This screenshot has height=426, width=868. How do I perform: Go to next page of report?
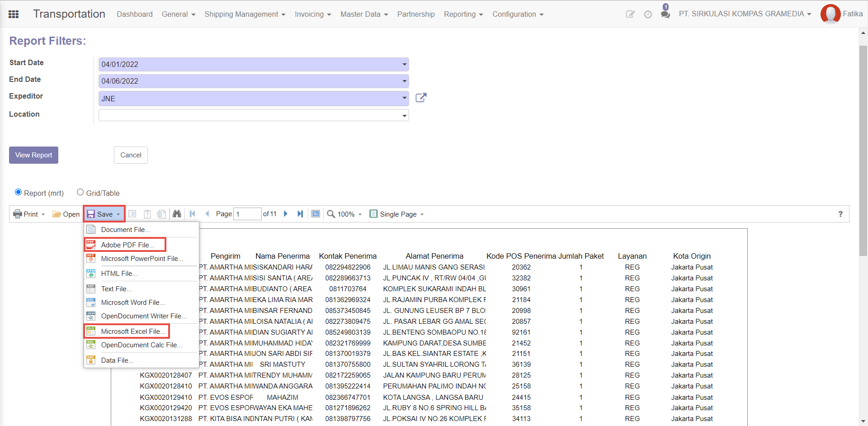tap(286, 214)
